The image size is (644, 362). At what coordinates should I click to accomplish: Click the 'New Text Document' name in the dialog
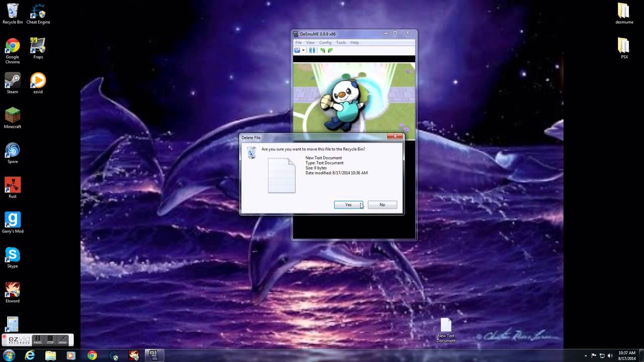click(x=324, y=158)
